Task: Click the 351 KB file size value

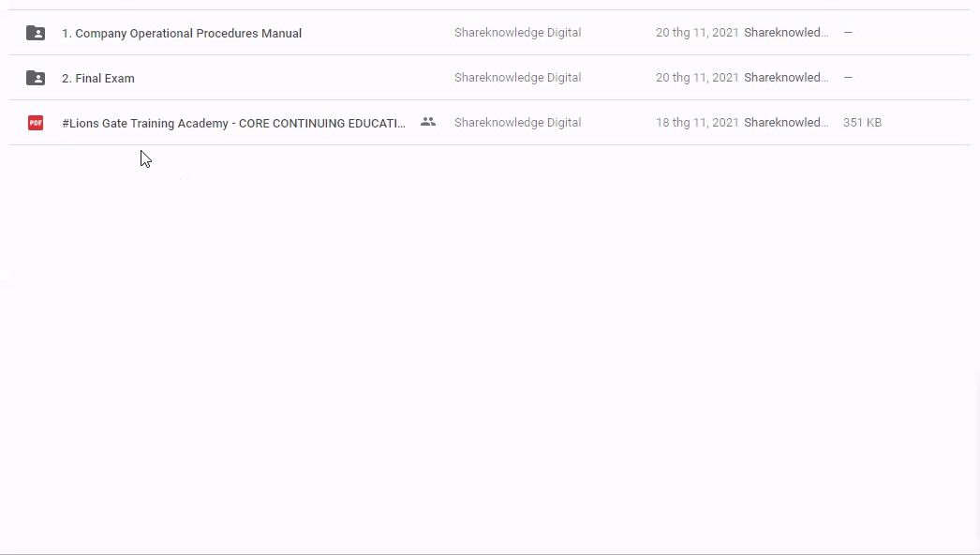Action: point(862,123)
